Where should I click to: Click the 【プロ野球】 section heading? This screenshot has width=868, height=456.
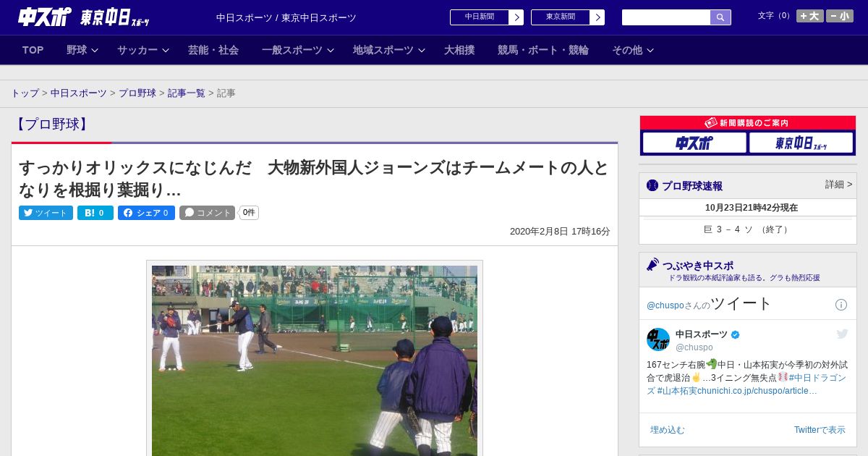[52, 124]
